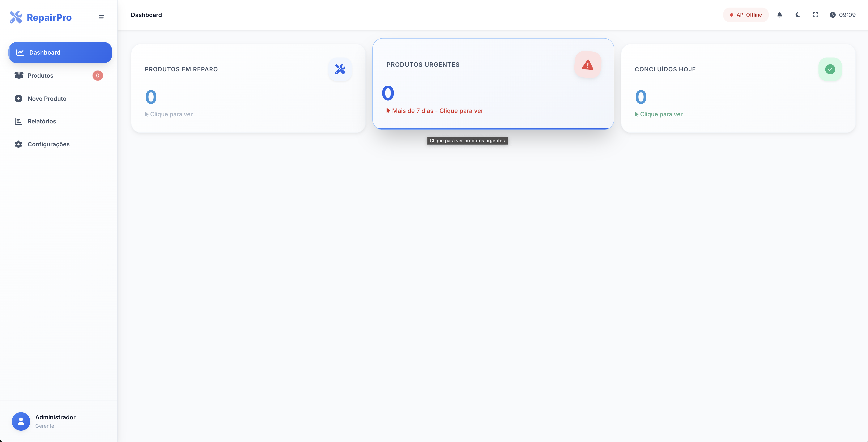Select Dashboard in the sidebar
The image size is (868, 442).
coord(60,52)
